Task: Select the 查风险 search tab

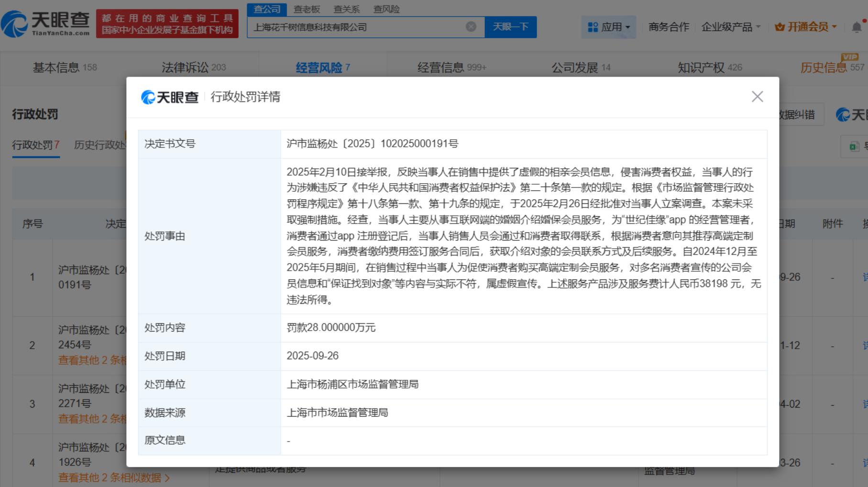Action: [386, 9]
